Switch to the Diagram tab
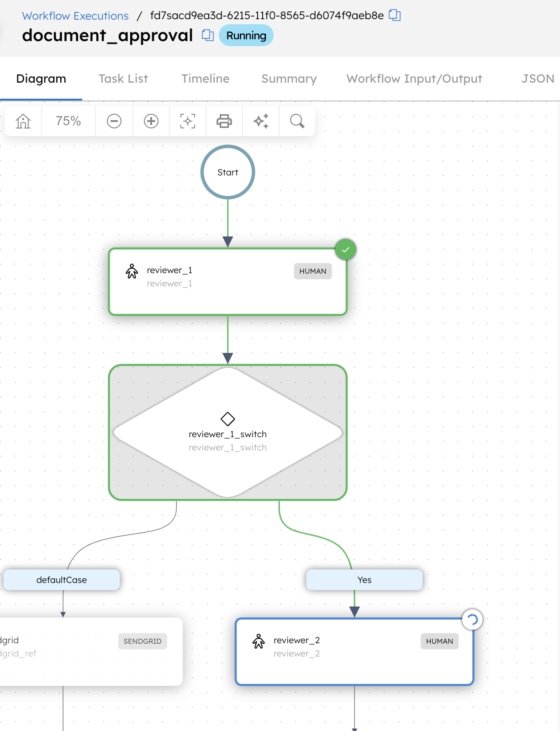 [x=41, y=79]
